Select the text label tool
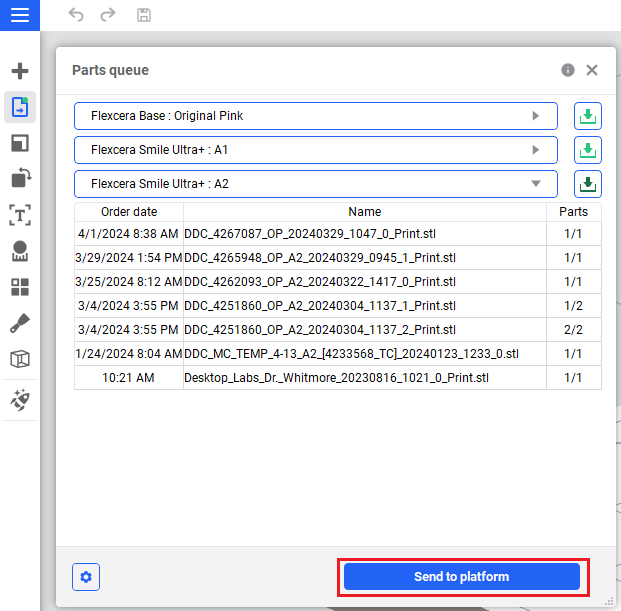621x611 pixels. point(20,215)
